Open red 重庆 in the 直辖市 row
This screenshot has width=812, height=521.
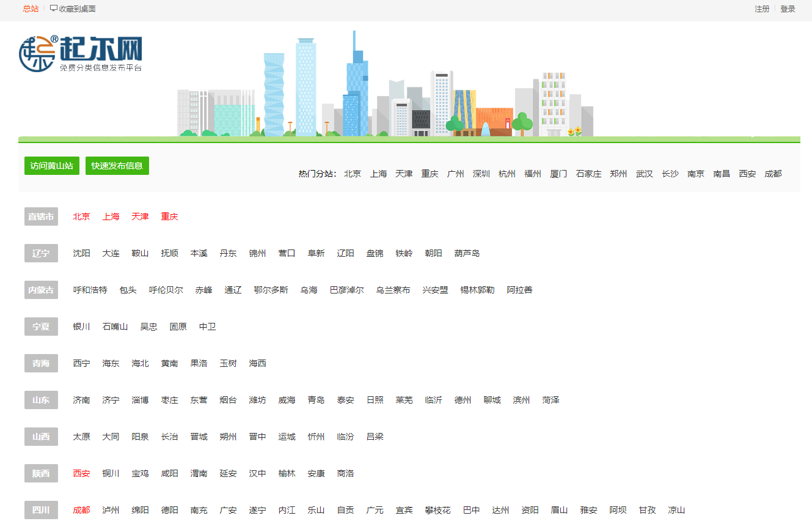(x=169, y=216)
